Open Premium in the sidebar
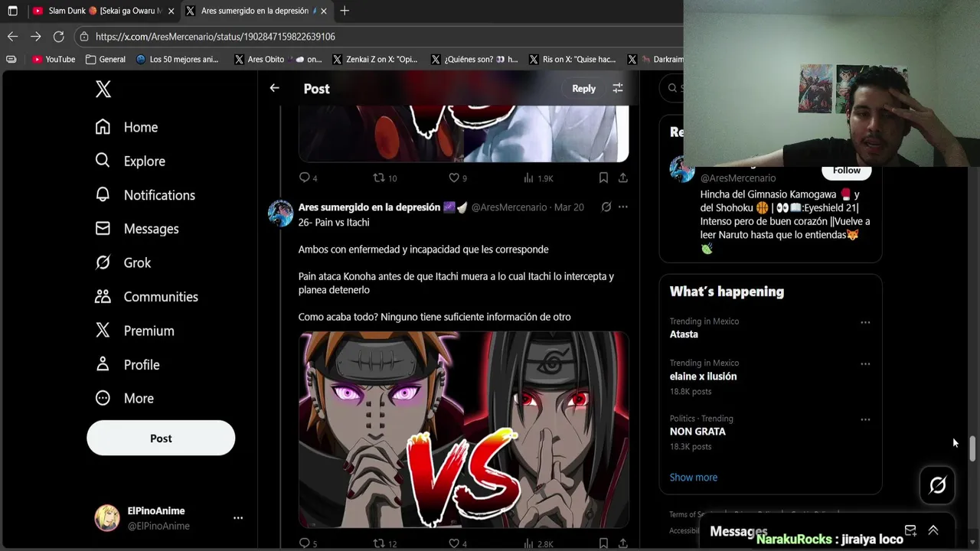This screenshot has width=980, height=551. (134, 331)
